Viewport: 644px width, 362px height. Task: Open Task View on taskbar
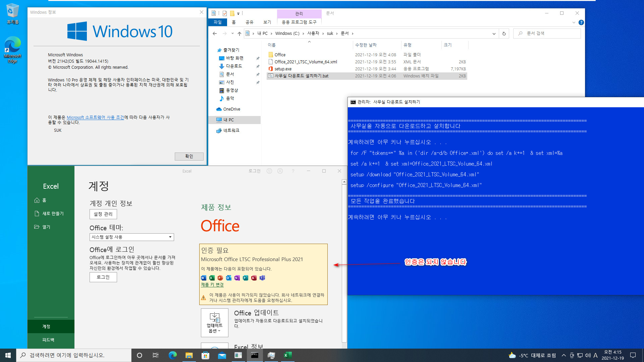155,355
